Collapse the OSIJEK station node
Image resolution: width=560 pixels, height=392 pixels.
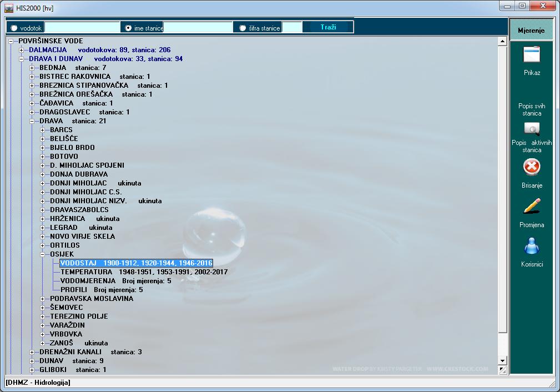click(x=42, y=254)
